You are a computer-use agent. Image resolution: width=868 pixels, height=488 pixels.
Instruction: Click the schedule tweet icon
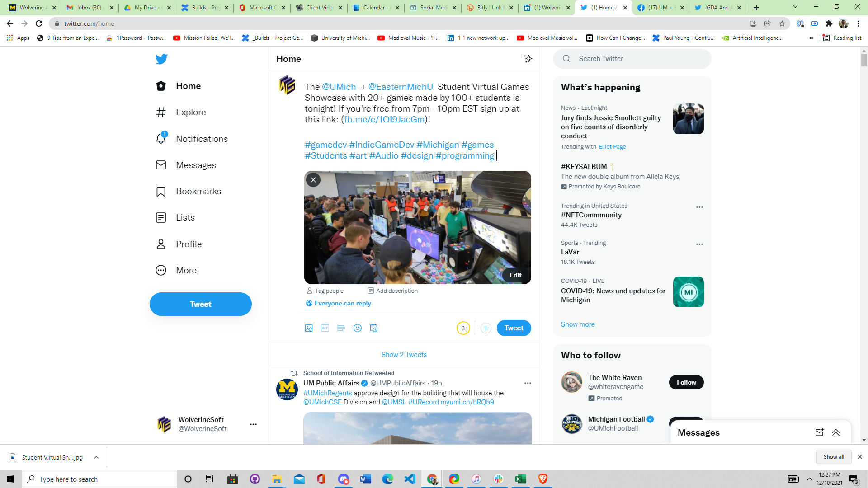click(374, 328)
